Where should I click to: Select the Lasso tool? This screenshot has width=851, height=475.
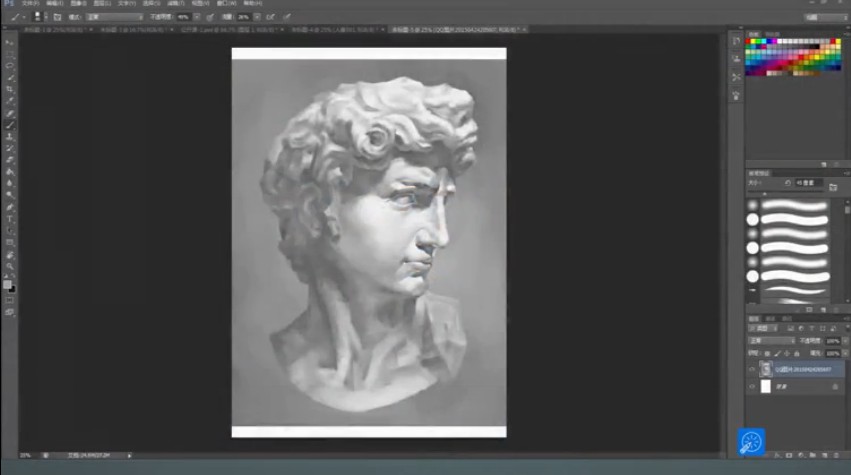click(10, 66)
